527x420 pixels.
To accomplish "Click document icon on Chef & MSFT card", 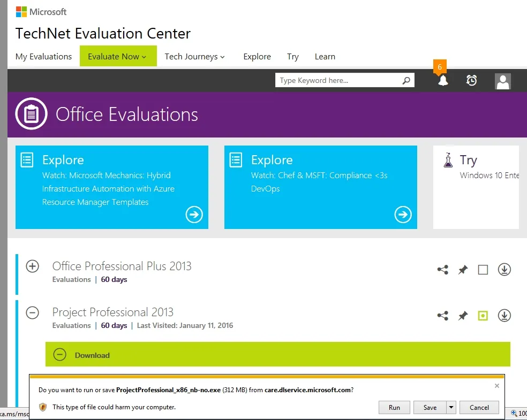I will coord(236,160).
